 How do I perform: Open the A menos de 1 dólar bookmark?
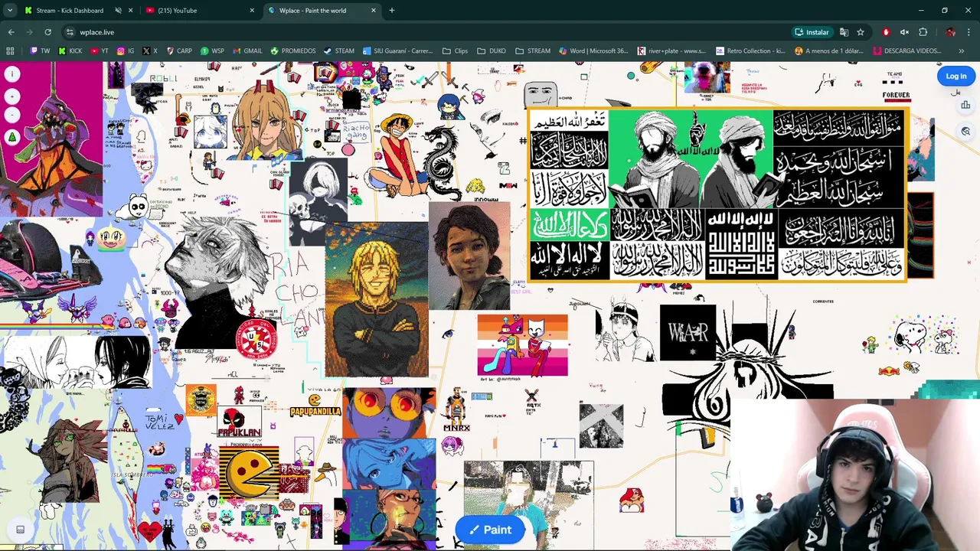coord(829,51)
